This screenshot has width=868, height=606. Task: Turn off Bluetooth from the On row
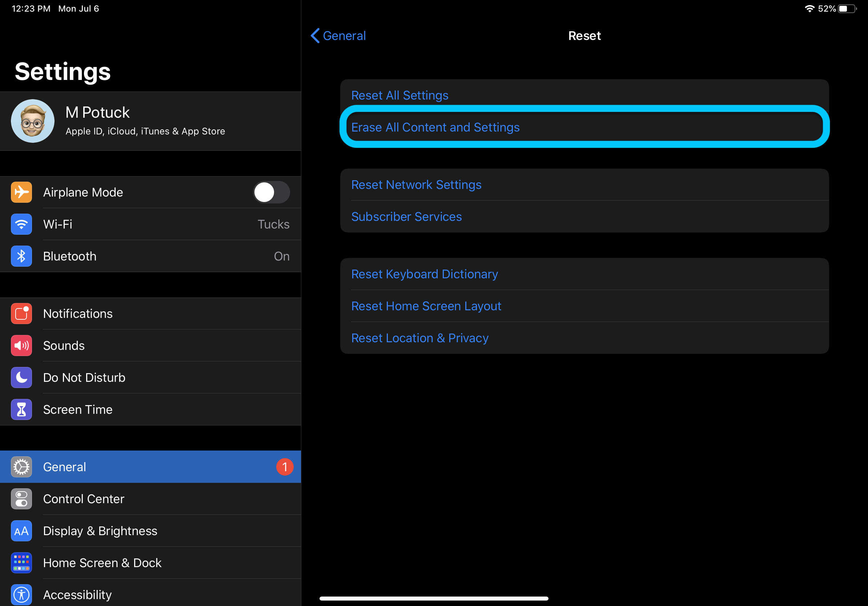(281, 256)
